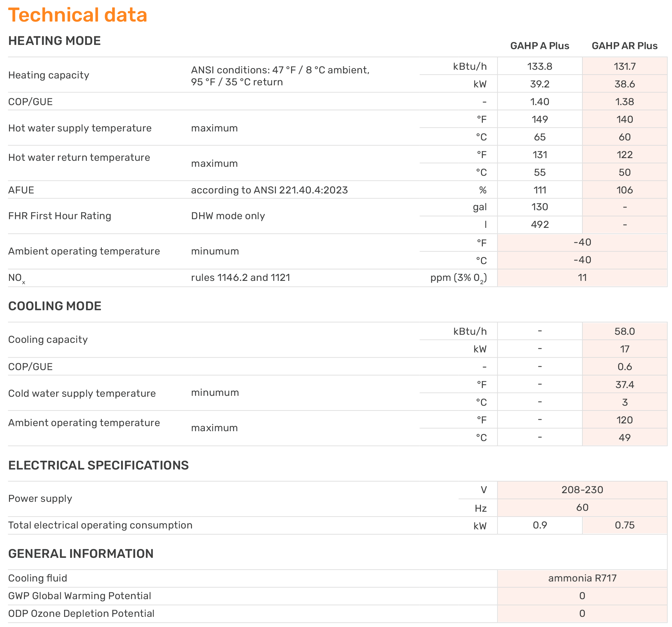Image resolution: width=672 pixels, height=627 pixels.
Task: Select the NOx rules 1146.2 description
Action: (x=241, y=277)
